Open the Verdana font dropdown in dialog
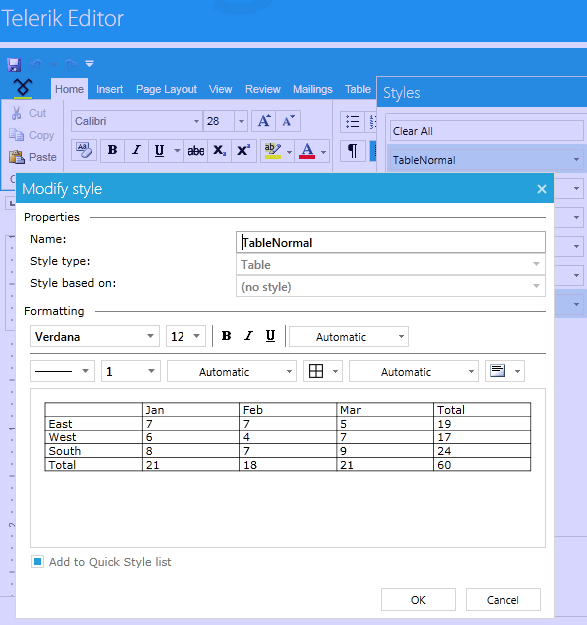The height and width of the screenshot is (625, 587). pyautogui.click(x=95, y=336)
